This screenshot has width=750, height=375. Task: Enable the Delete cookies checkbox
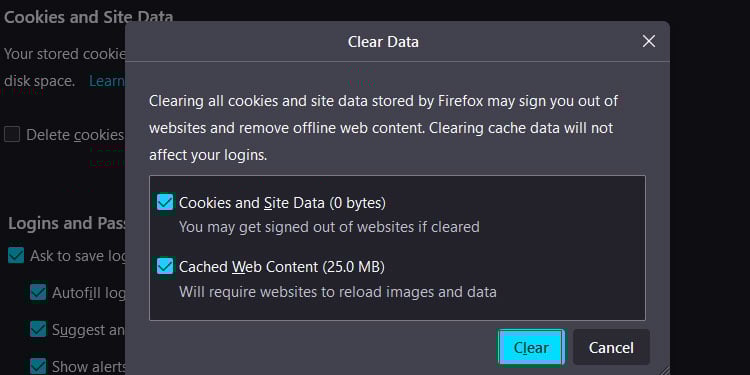(12, 134)
